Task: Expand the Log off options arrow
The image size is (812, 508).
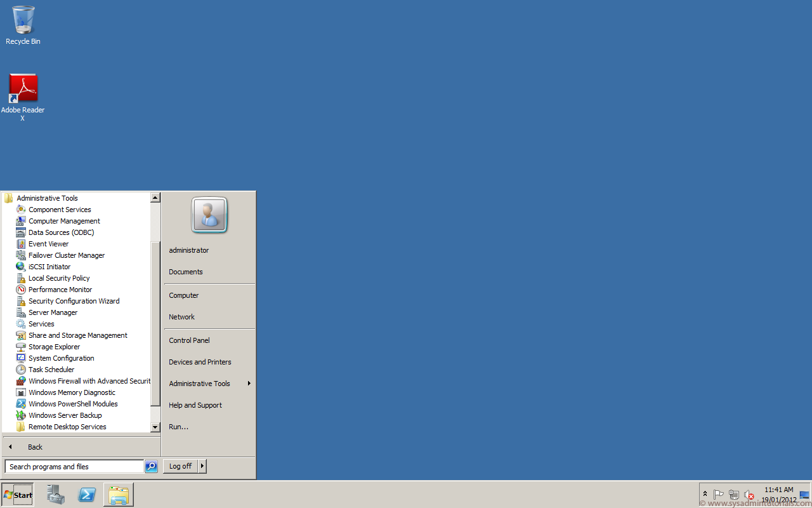Action: (x=202, y=465)
